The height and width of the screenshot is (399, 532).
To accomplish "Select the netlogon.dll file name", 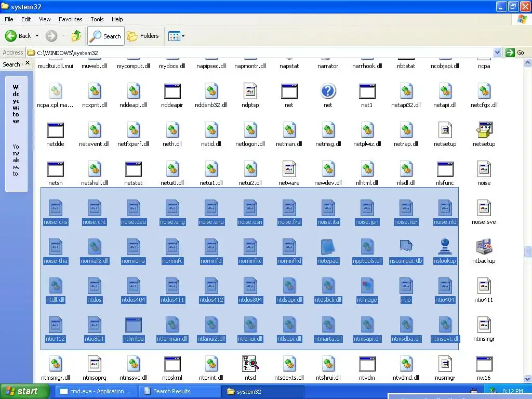I will 250,144.
